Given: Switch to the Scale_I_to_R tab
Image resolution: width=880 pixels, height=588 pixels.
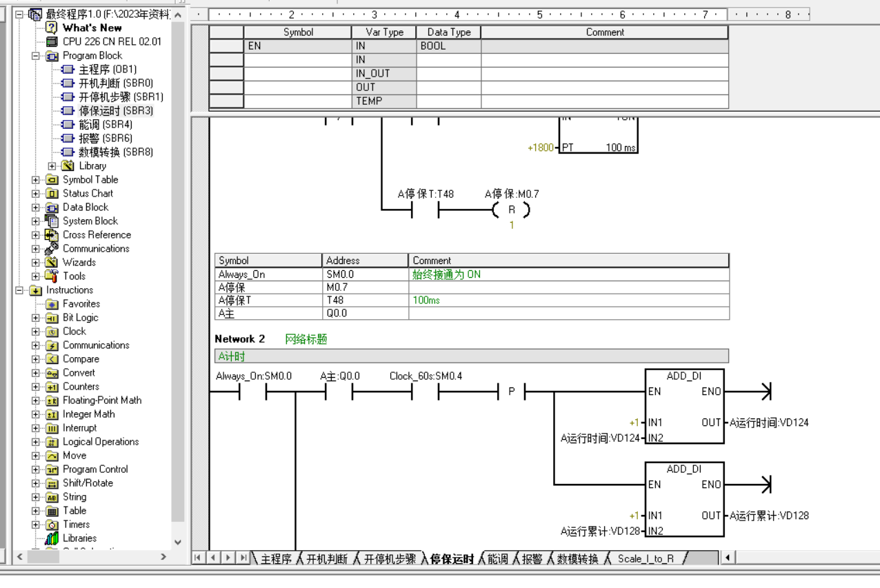Looking at the screenshot, I should pyautogui.click(x=646, y=558).
